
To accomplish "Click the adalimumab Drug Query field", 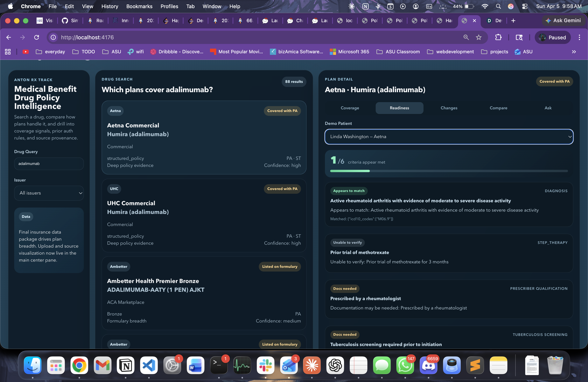I will 49,164.
